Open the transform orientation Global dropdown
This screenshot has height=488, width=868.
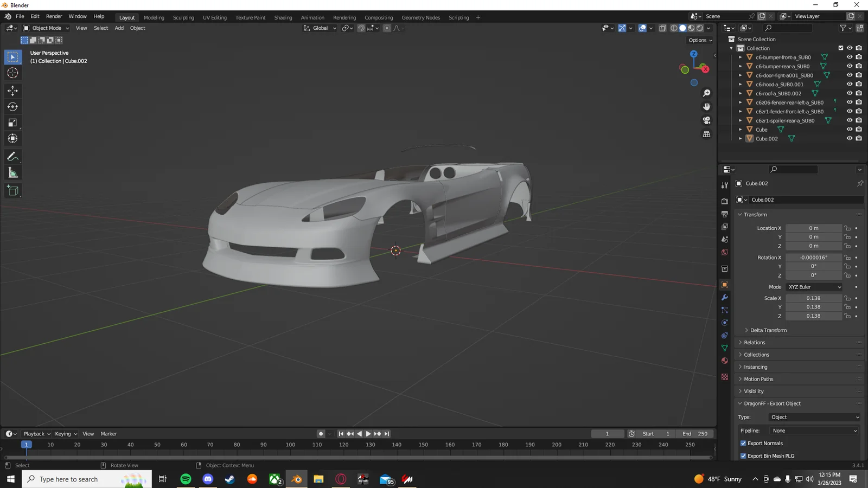320,28
